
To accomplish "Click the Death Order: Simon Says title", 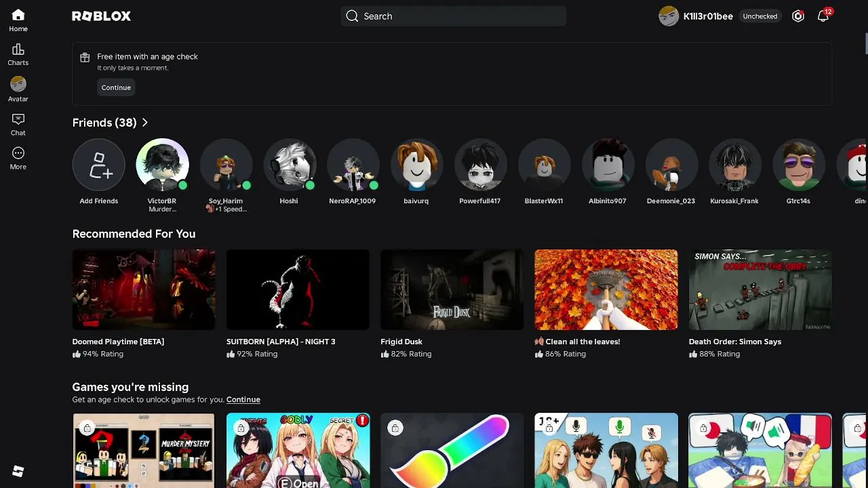I will click(x=735, y=342).
